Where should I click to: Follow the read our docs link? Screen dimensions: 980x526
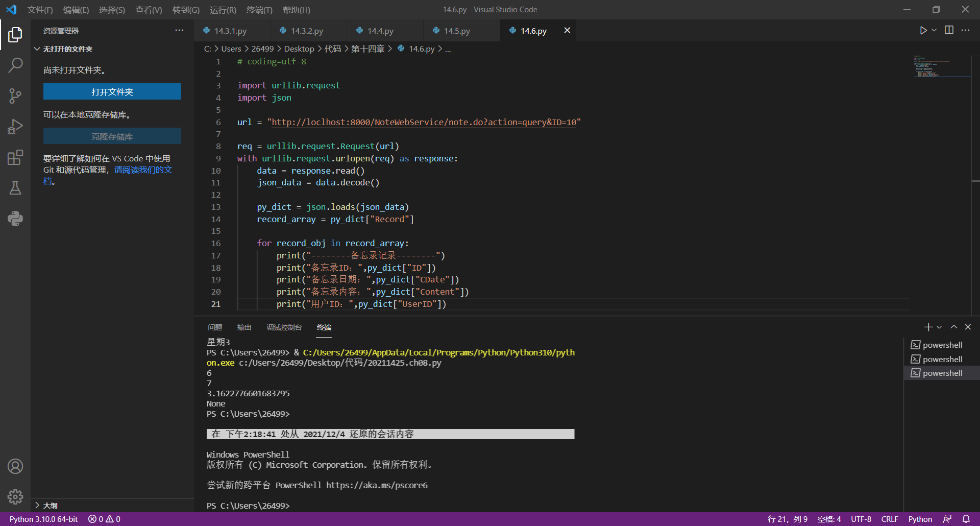click(x=143, y=170)
